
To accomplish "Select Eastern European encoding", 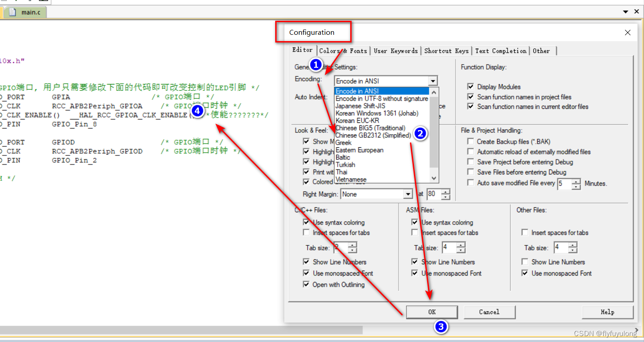I will coord(381,150).
